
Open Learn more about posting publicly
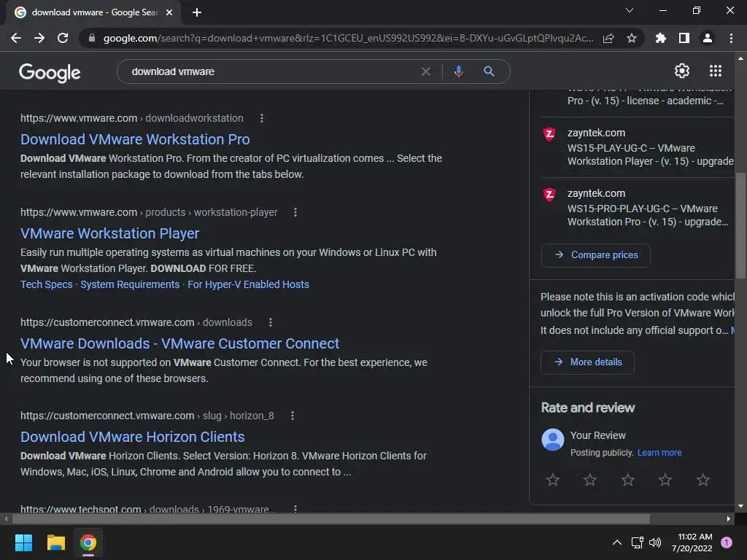659,453
